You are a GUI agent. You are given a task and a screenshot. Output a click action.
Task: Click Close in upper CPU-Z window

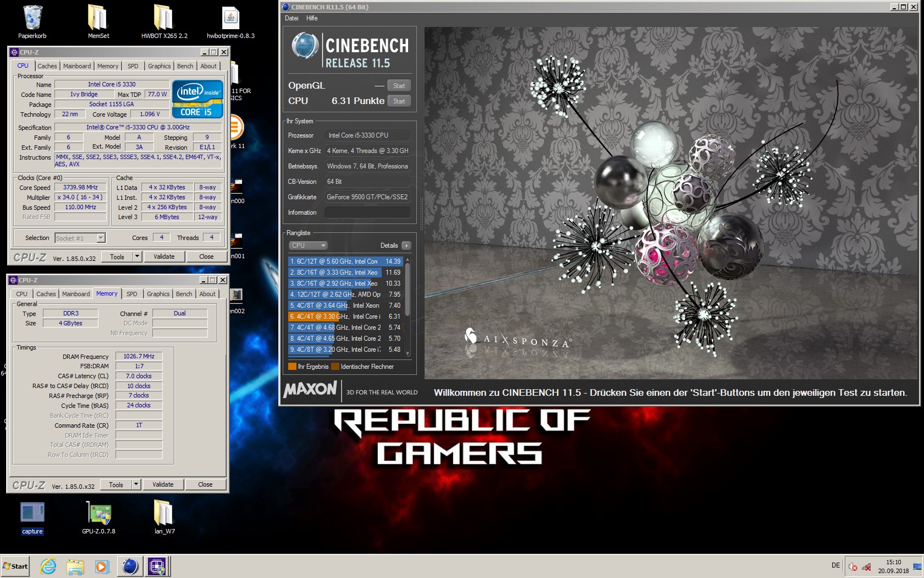pyautogui.click(x=206, y=257)
